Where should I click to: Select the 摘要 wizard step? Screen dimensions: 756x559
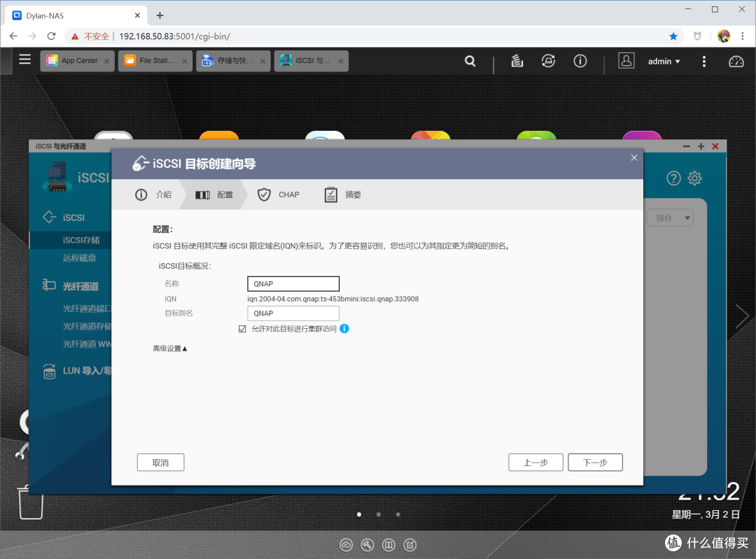[342, 194]
